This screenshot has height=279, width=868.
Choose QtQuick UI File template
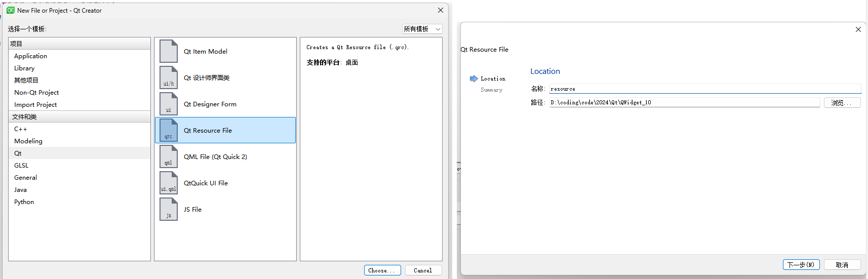click(x=225, y=183)
